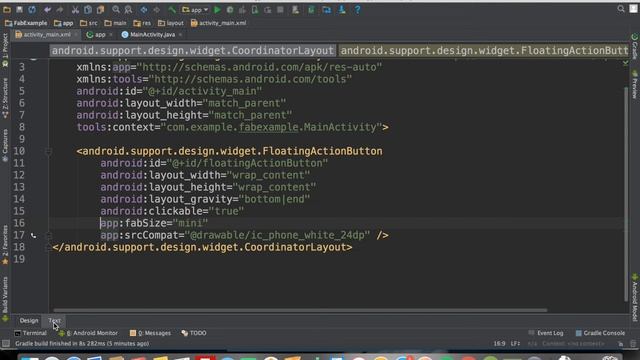
Task: Click the Make Project hammer icon
Action: 172,9
